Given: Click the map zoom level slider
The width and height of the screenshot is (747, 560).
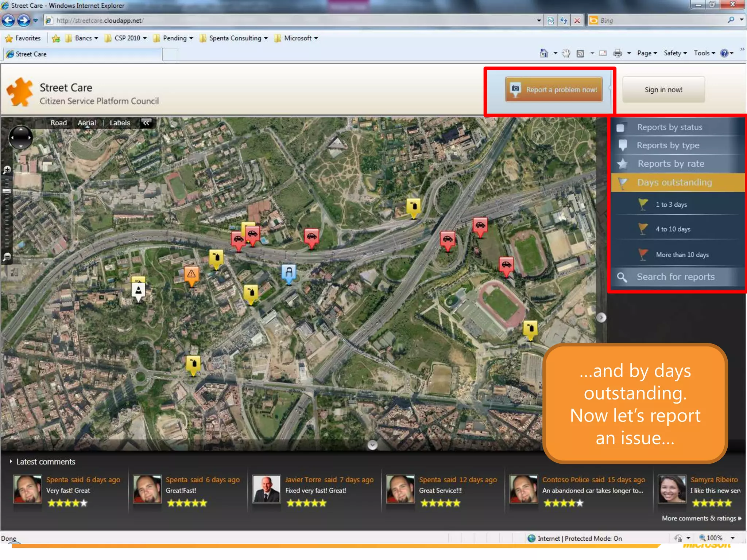Looking at the screenshot, I should coord(7,191).
